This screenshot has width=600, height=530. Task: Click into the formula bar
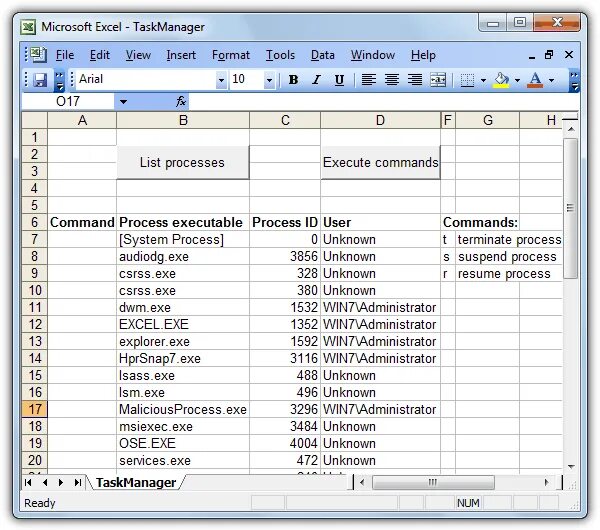coord(383,101)
